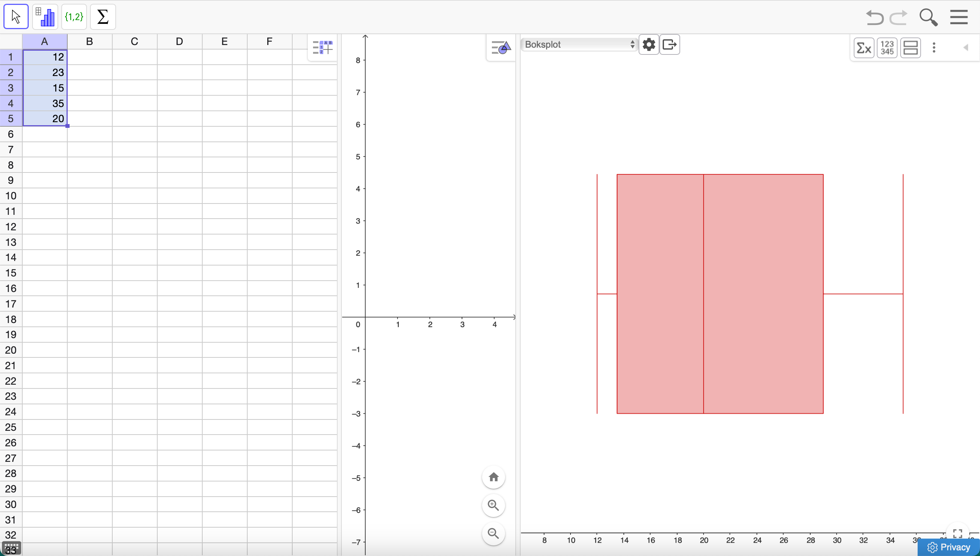Open the Boksplot chart type dropdown

(x=579, y=45)
